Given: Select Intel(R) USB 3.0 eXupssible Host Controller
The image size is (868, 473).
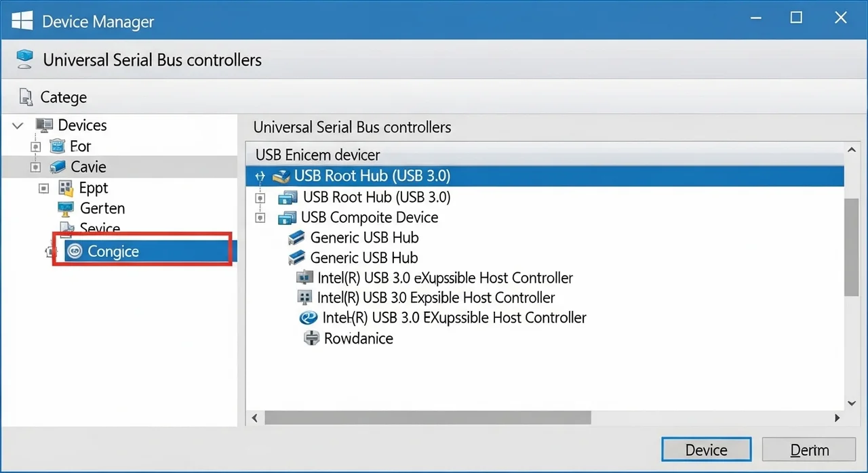Looking at the screenshot, I should click(x=445, y=278).
